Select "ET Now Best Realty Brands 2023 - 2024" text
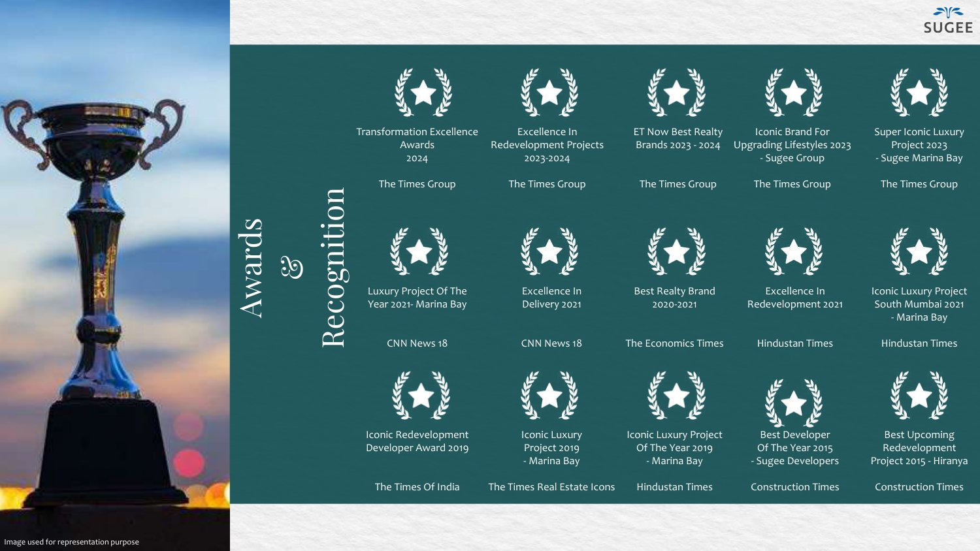This screenshot has height=551, width=980. 678,138
